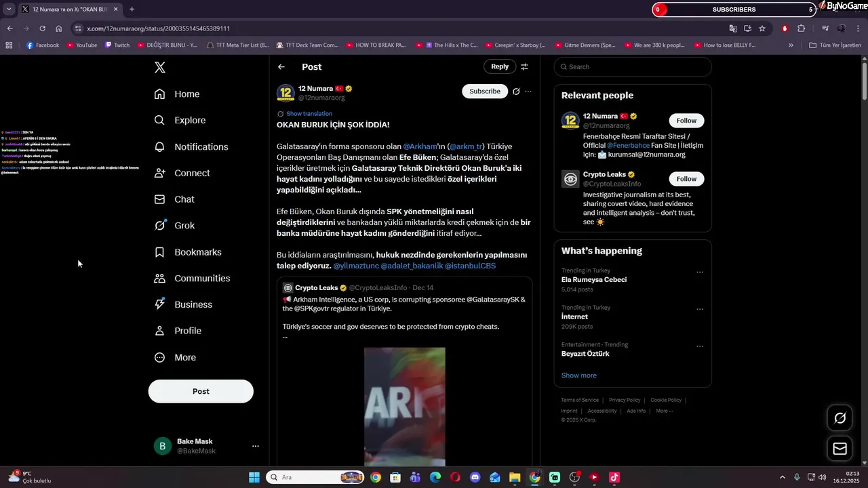
Task: Show hidden bookmarks overflow chevron
Action: [x=791, y=45]
